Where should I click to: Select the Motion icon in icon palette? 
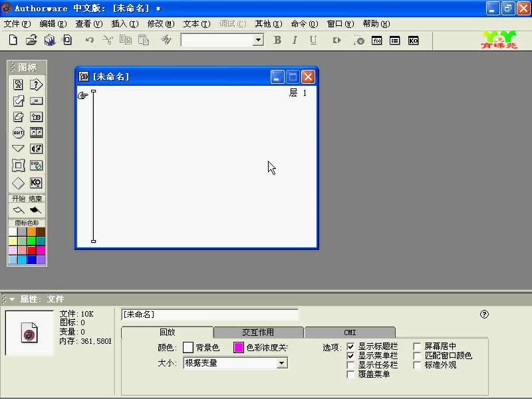tap(19, 101)
